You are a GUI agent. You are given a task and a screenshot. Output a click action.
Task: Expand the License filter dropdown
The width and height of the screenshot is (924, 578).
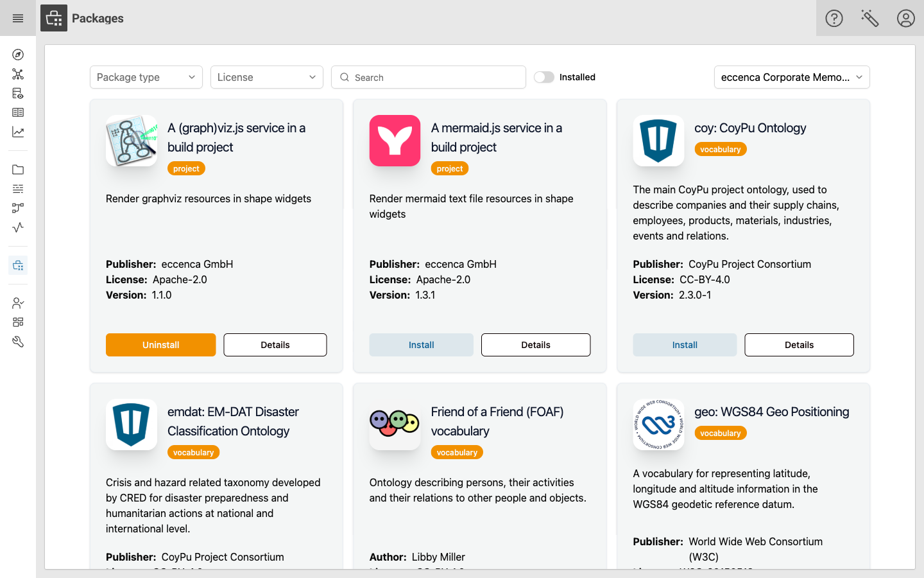[x=267, y=77]
